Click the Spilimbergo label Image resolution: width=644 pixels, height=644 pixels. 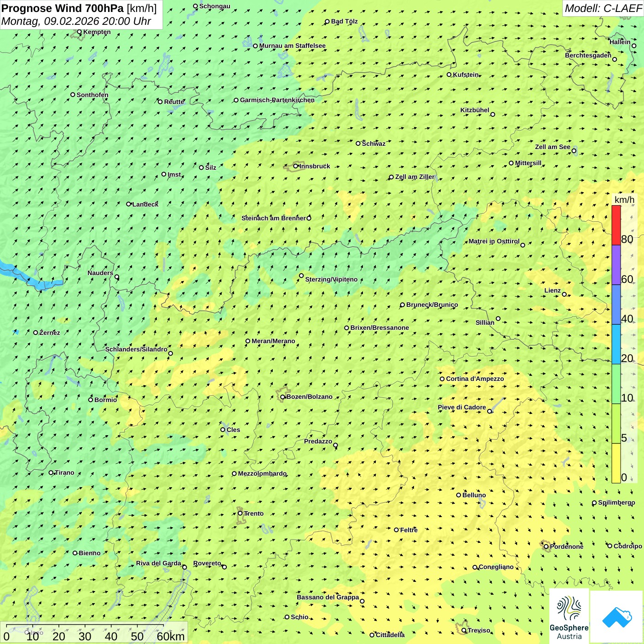click(616, 502)
